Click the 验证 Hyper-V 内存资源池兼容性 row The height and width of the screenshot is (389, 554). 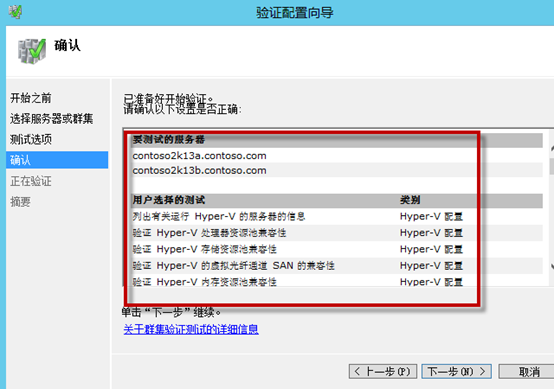[x=337, y=281]
